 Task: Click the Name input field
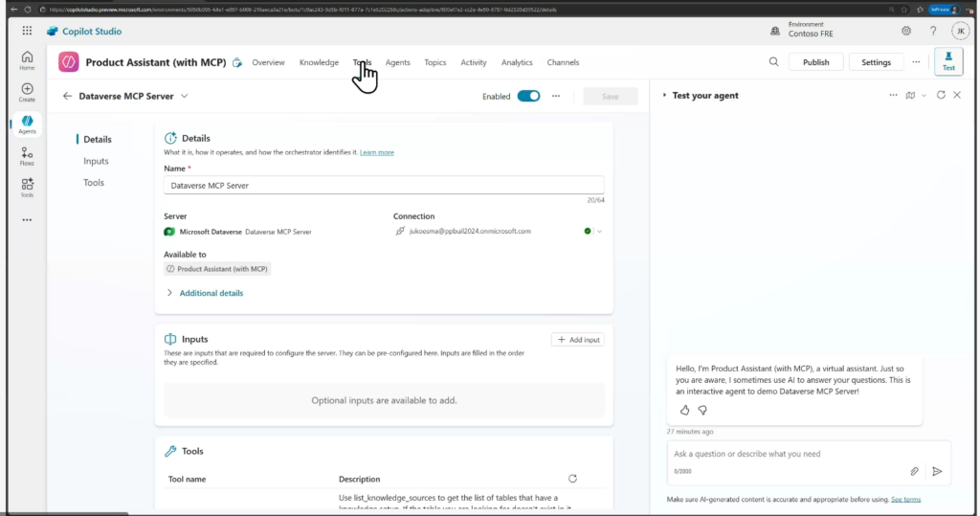coord(384,185)
